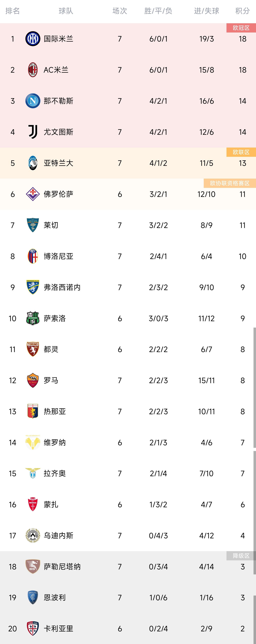256x644 pixels.
Task: Open the Sassuolo team badge
Action: pyautogui.click(x=33, y=318)
